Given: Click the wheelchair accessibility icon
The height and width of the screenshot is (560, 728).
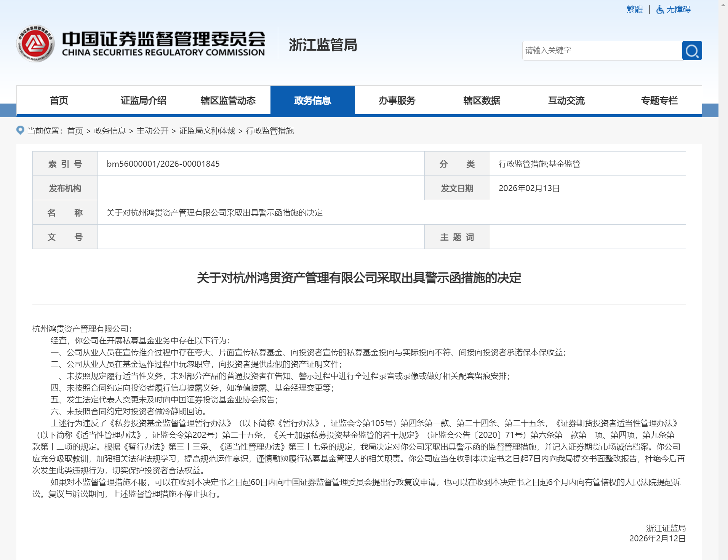Looking at the screenshot, I should [660, 10].
